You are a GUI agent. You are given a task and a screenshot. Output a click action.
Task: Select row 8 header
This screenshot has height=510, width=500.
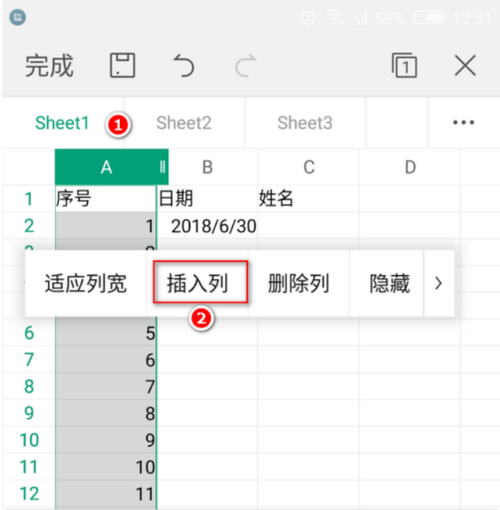pyautogui.click(x=29, y=386)
